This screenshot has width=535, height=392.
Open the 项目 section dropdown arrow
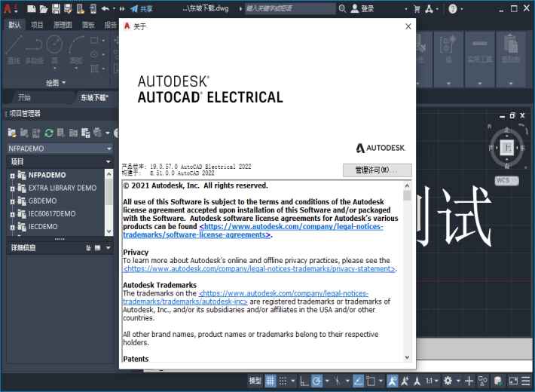tap(109, 161)
